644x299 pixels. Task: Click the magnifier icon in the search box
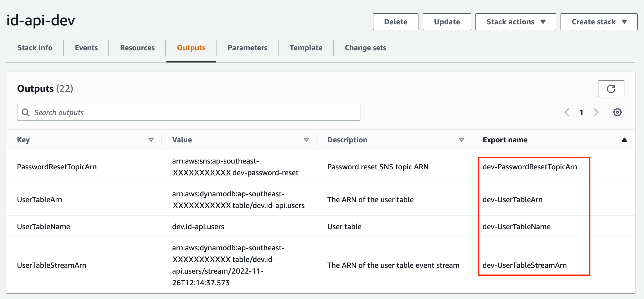26,112
